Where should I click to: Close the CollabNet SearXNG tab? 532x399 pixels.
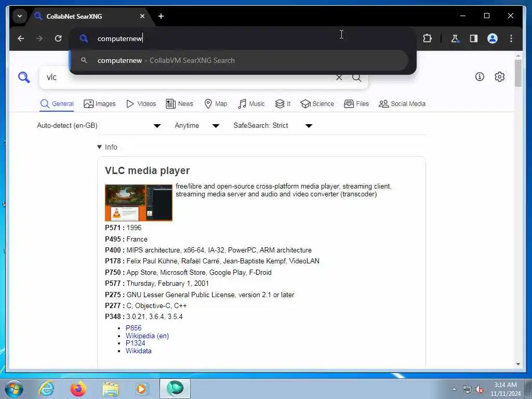pyautogui.click(x=142, y=16)
